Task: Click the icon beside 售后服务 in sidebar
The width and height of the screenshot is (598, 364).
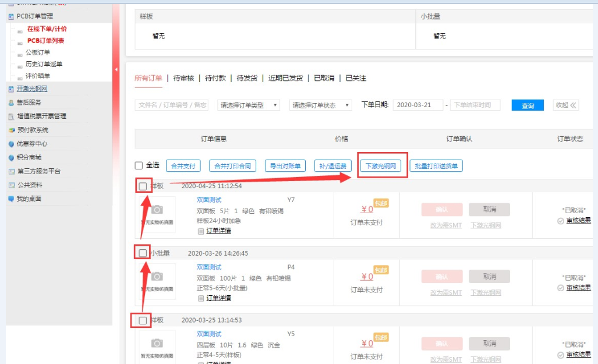Action: [11, 103]
